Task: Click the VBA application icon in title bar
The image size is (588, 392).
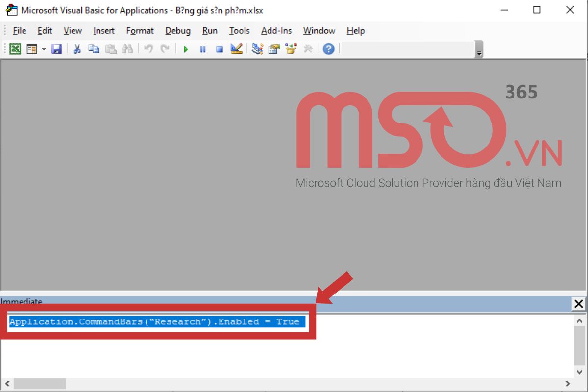Action: click(x=11, y=10)
